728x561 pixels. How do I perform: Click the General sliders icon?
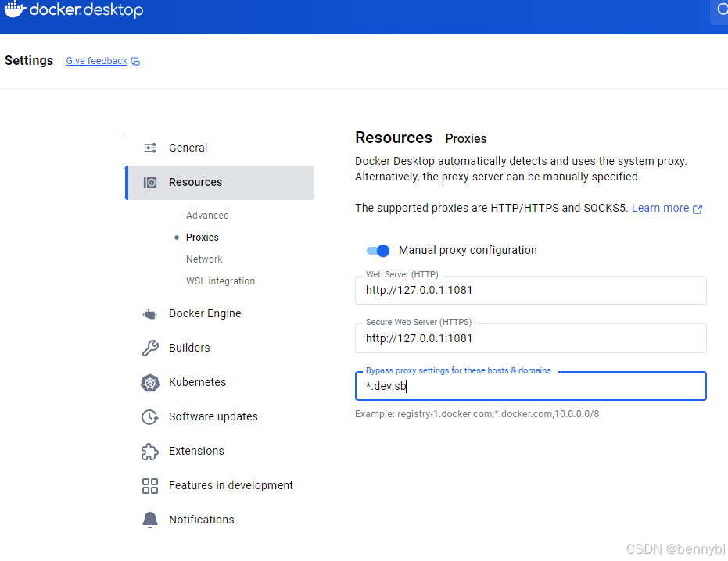click(150, 148)
